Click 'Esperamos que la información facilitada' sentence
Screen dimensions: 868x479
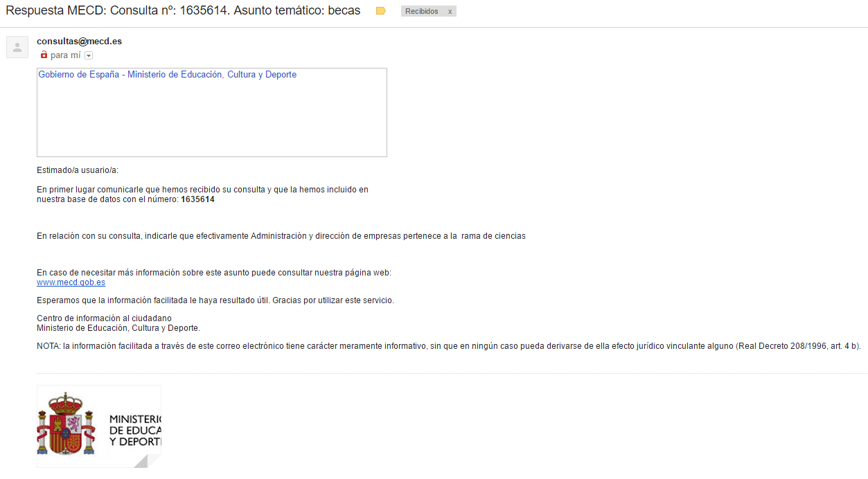click(215, 300)
